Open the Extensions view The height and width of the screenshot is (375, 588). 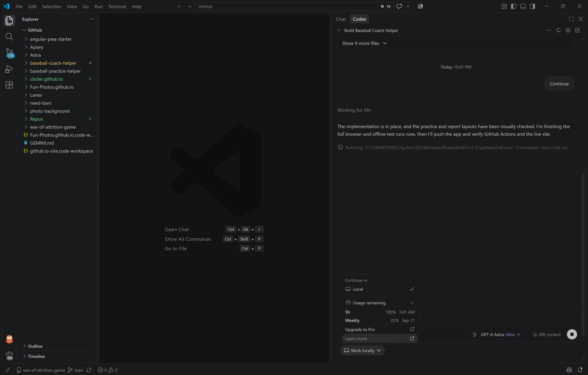click(9, 85)
